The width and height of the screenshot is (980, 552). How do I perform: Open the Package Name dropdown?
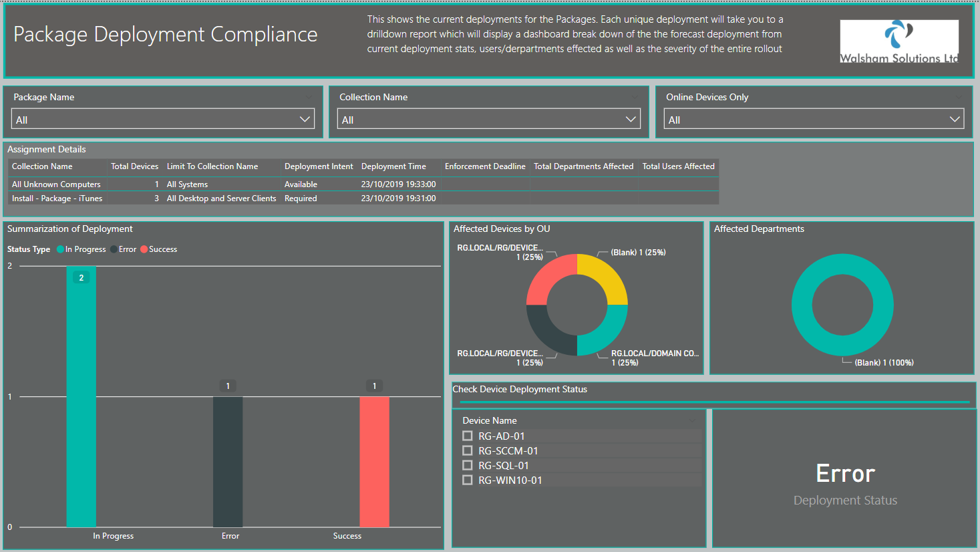point(163,119)
